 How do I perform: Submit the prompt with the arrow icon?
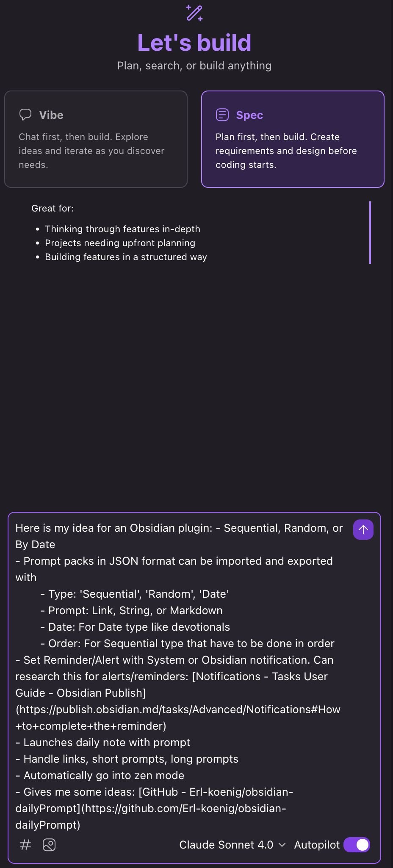pos(363,529)
